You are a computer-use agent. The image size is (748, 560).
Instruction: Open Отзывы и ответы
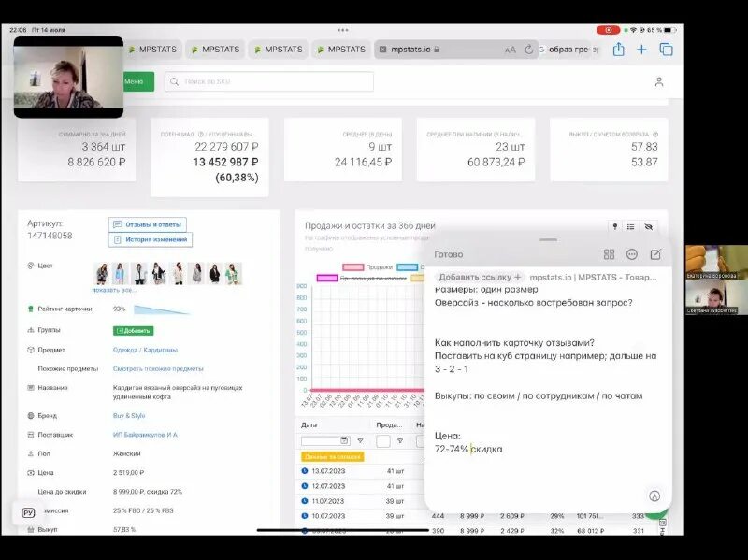(x=148, y=224)
